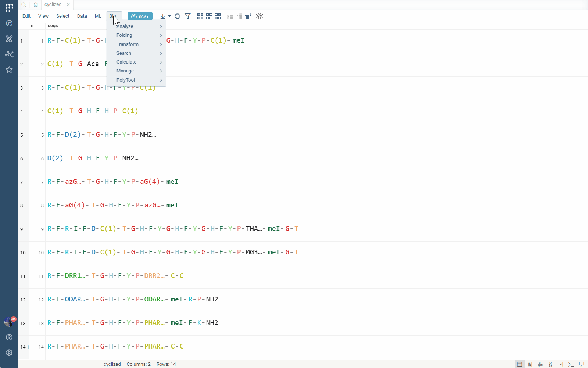588x368 pixels.
Task: Expand the download dropdown arrow
Action: [x=169, y=16]
